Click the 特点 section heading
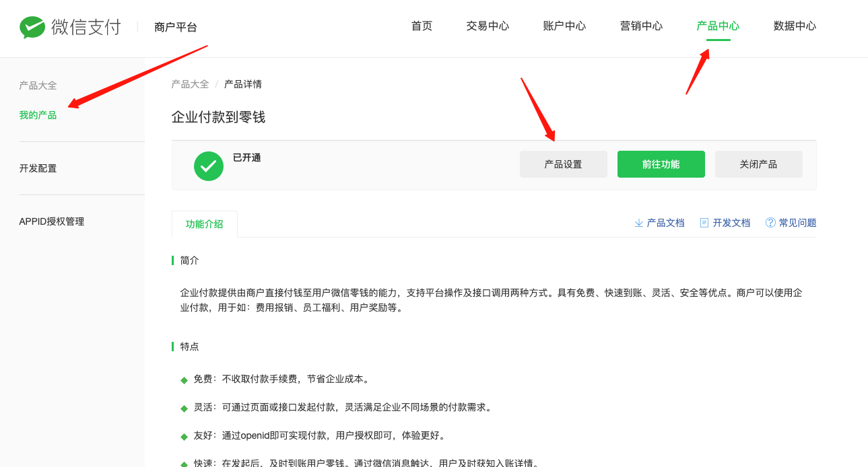The height and width of the screenshot is (467, 868). coord(189,347)
